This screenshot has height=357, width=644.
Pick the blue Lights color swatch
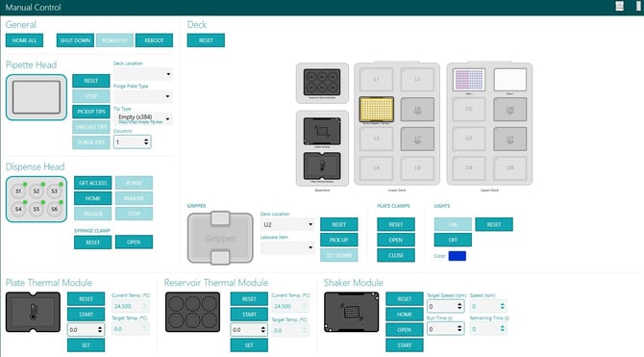click(x=458, y=256)
